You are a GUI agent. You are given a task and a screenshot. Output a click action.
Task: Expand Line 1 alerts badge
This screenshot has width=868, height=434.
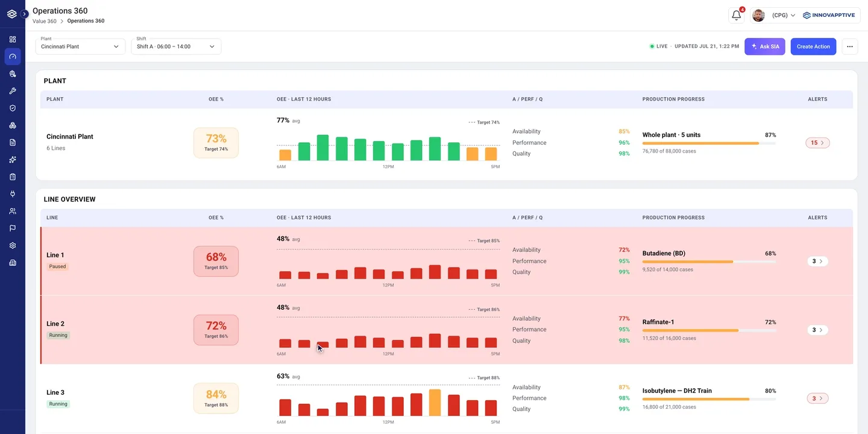pyautogui.click(x=817, y=261)
